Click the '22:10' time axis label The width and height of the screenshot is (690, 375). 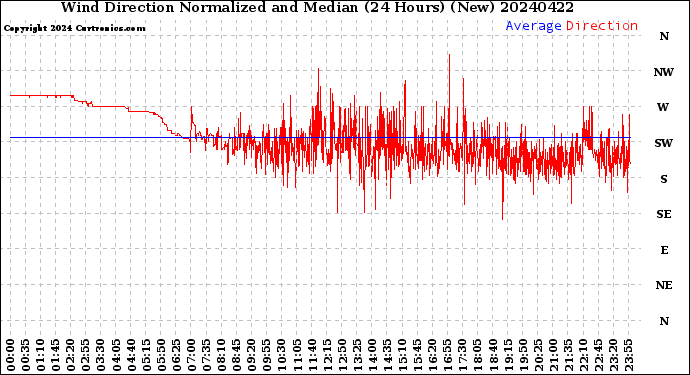(x=583, y=355)
